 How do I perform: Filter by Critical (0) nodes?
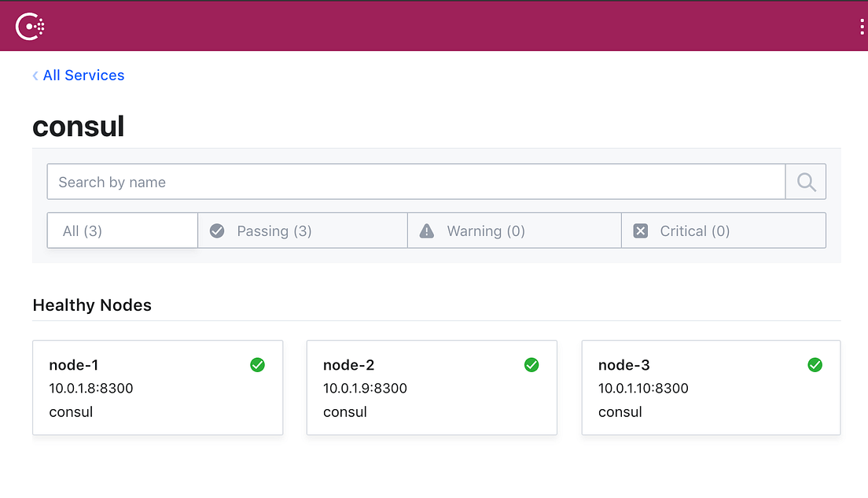click(724, 231)
